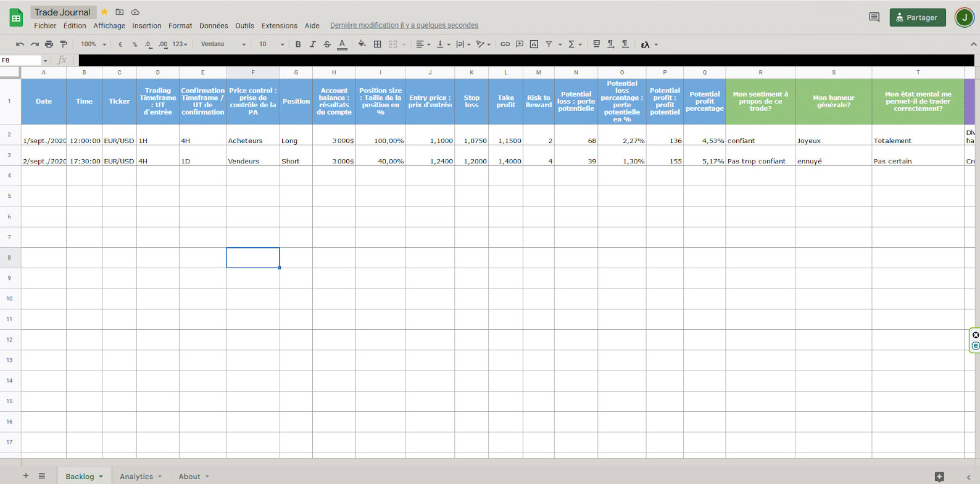The width and height of the screenshot is (980, 484).
Task: Click the Partager share button
Action: (x=918, y=17)
